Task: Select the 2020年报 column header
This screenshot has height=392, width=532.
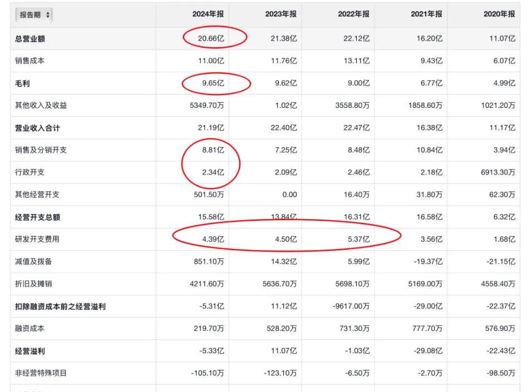Action: (x=499, y=14)
